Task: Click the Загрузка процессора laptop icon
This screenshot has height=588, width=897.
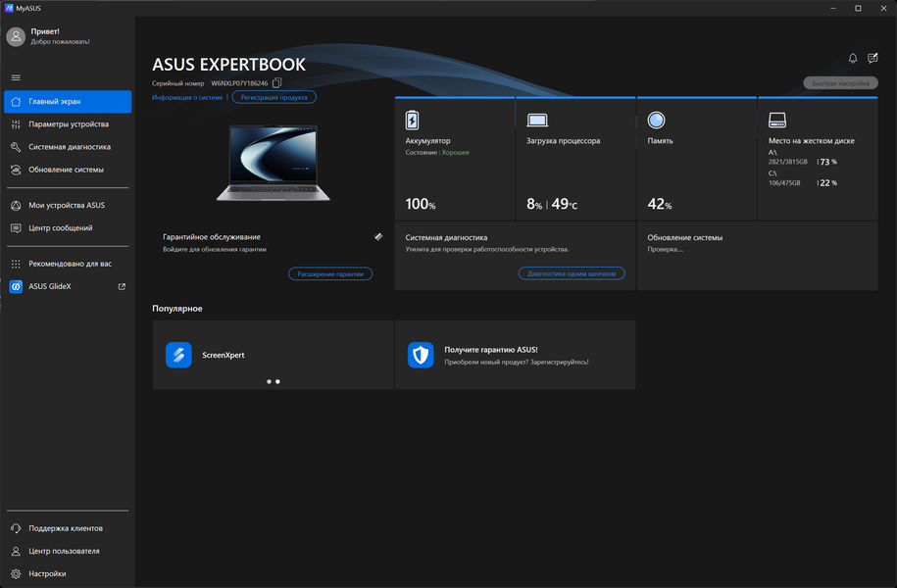Action: point(537,121)
